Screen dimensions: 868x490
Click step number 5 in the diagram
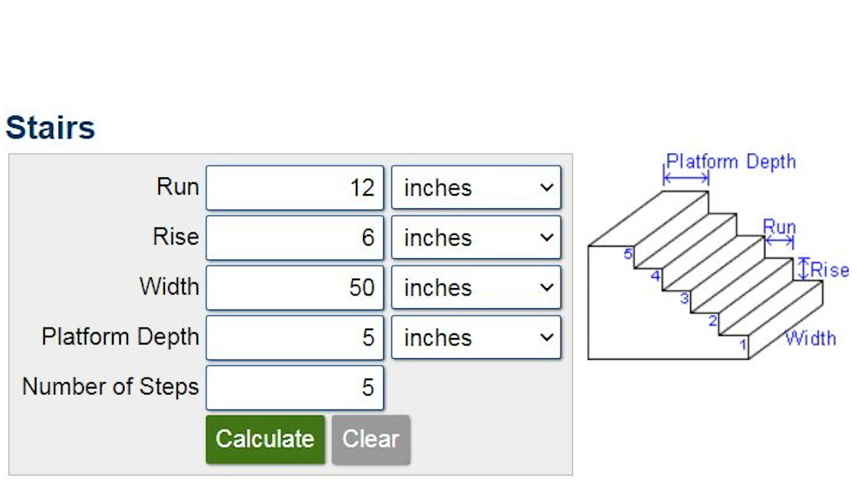pos(628,254)
